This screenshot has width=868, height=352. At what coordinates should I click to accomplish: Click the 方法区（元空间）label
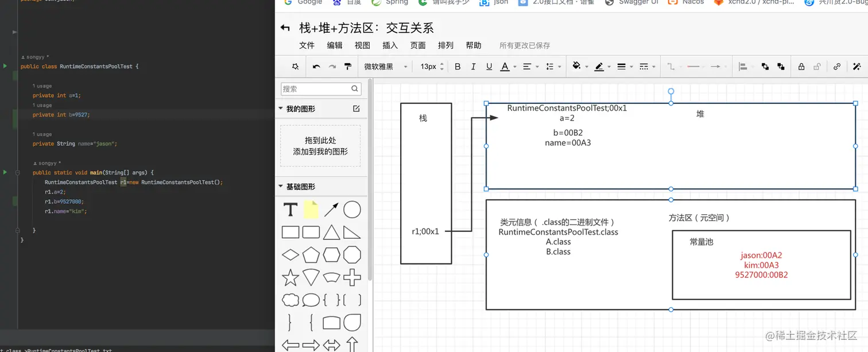699,218
